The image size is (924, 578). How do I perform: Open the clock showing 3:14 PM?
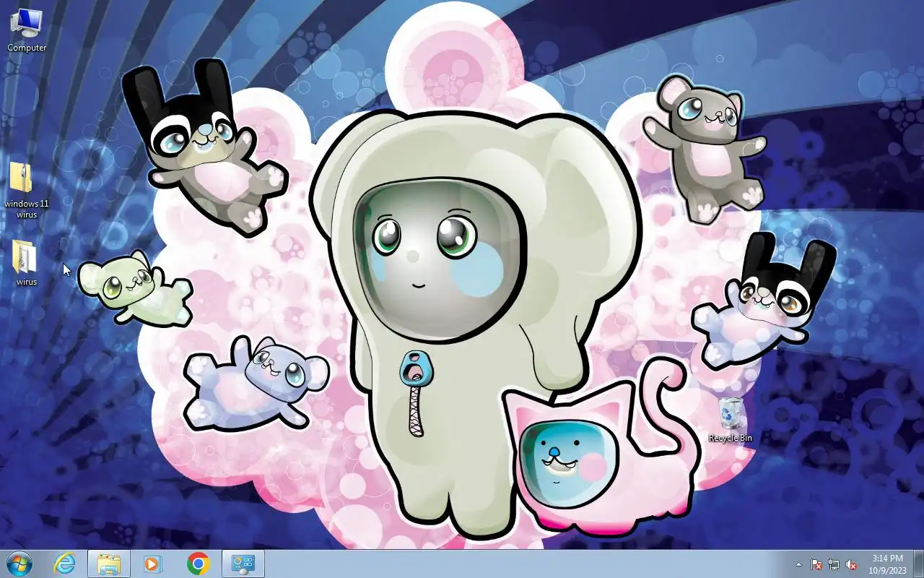tap(887, 564)
